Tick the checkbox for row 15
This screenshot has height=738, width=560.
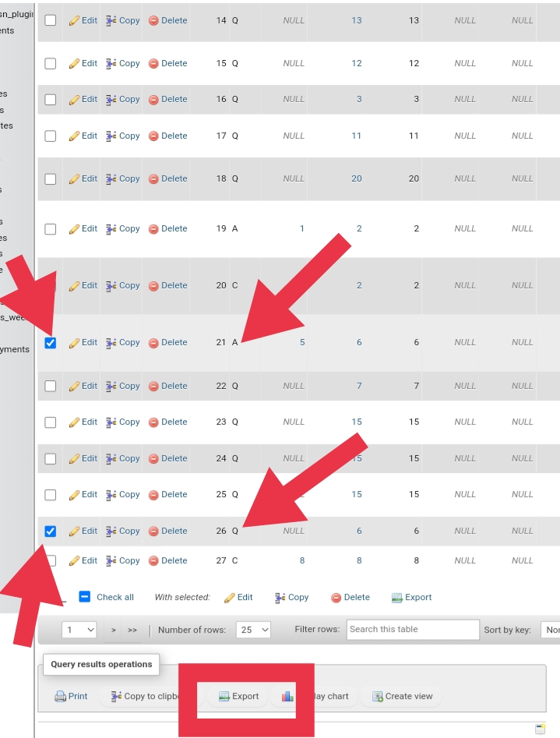pos(51,63)
